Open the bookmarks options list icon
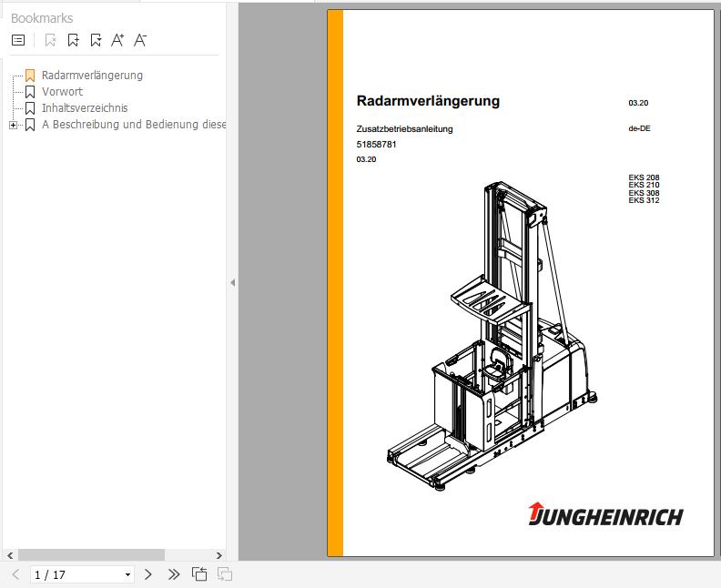This screenshot has height=588, width=721. click(18, 40)
